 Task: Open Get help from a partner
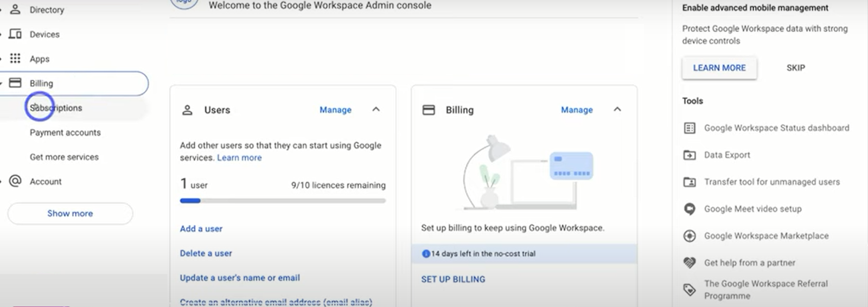(x=750, y=263)
